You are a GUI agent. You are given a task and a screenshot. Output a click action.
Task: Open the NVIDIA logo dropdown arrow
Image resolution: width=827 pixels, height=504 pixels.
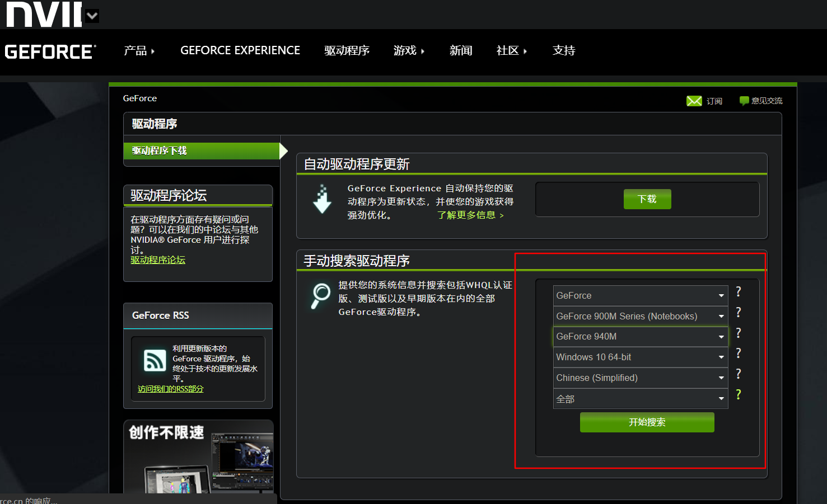[x=93, y=16]
